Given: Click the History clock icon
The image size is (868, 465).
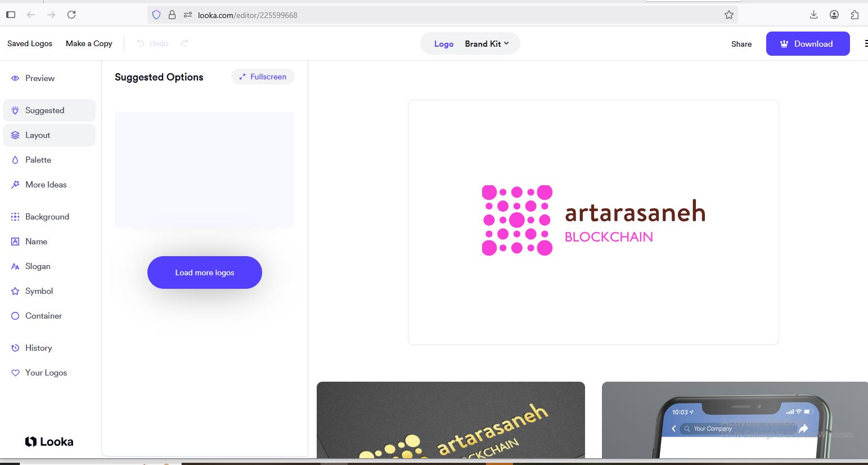Looking at the screenshot, I should coord(15,348).
